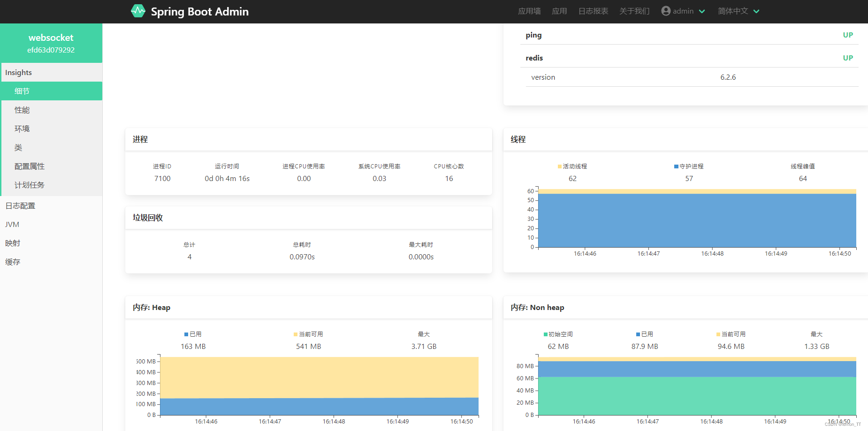Open 日志配置 in the sidebar
Viewport: 868px width, 431px height.
(x=51, y=205)
